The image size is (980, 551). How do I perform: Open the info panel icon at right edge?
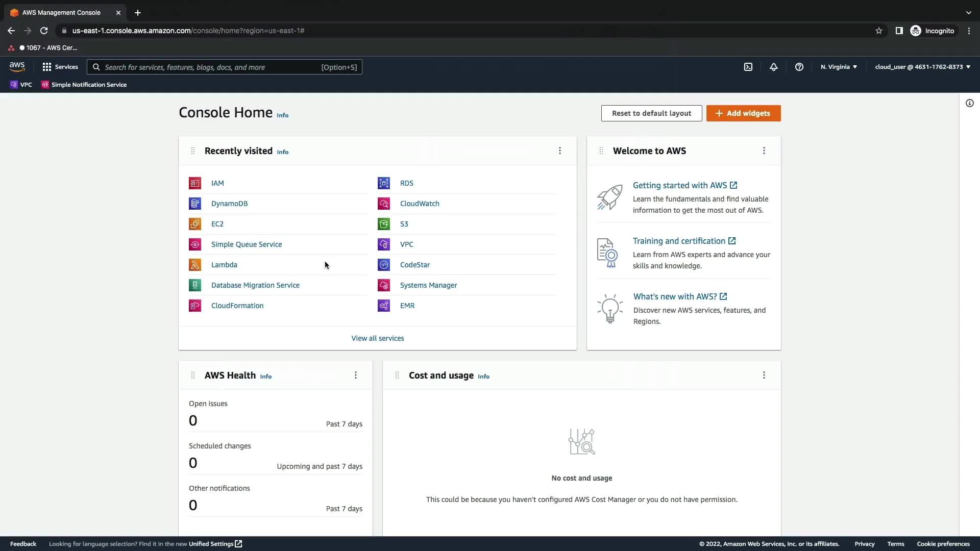pyautogui.click(x=969, y=103)
